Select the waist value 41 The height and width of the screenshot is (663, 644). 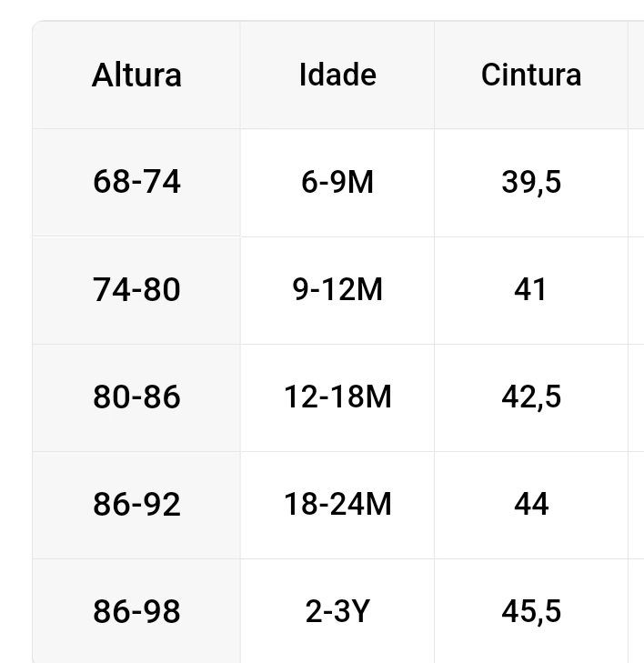tap(531, 290)
